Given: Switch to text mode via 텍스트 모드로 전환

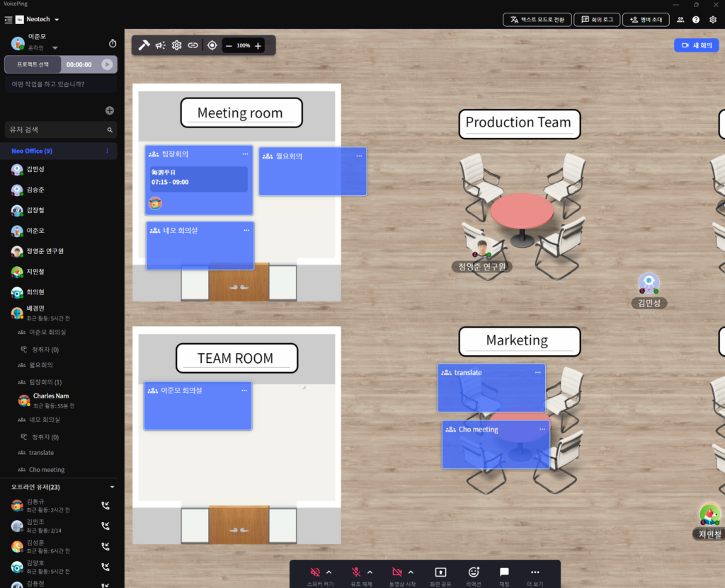Looking at the screenshot, I should 538,20.
